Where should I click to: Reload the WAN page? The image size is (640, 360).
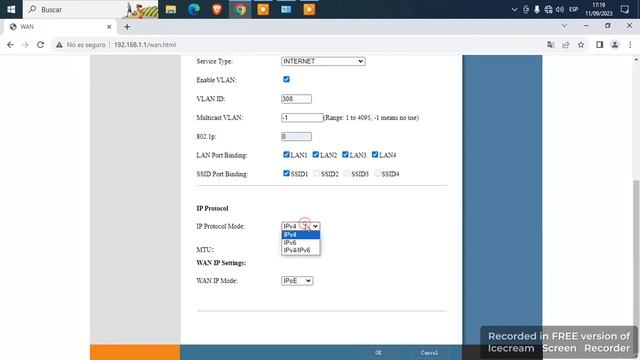[x=40, y=45]
